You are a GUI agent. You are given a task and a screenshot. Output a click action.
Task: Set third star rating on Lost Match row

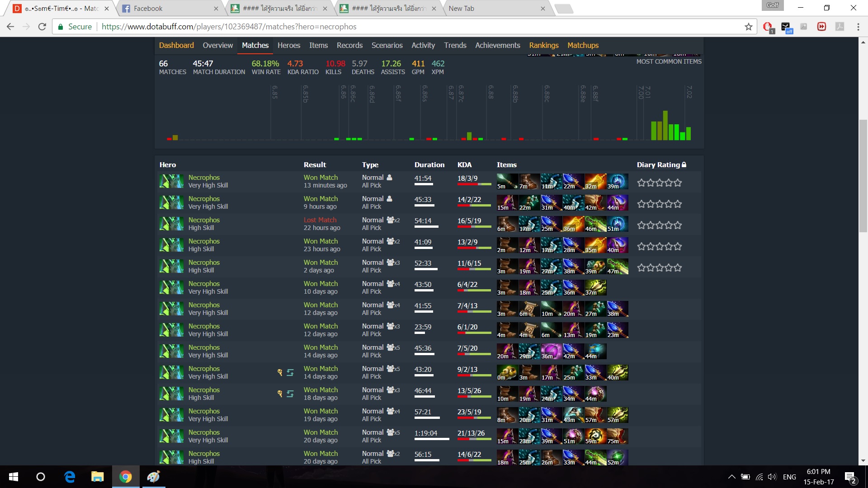[x=660, y=225]
